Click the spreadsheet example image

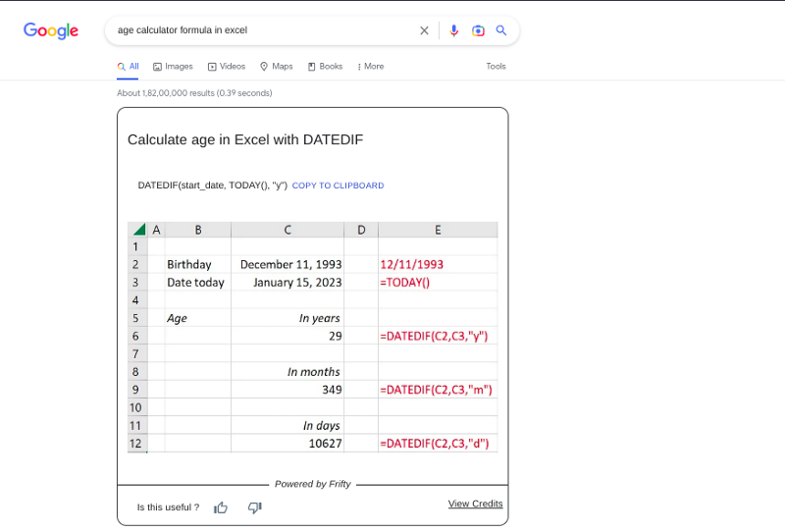(x=312, y=338)
